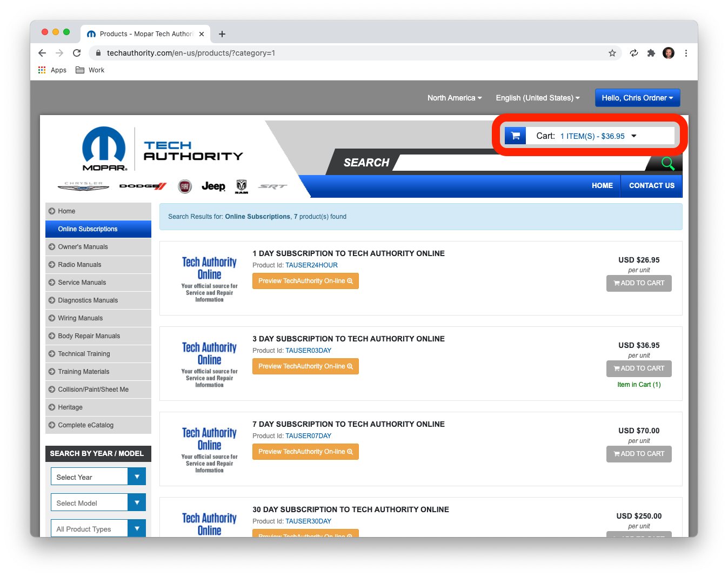728x577 pixels.
Task: Click the Mopar logo
Action: pyautogui.click(x=104, y=149)
